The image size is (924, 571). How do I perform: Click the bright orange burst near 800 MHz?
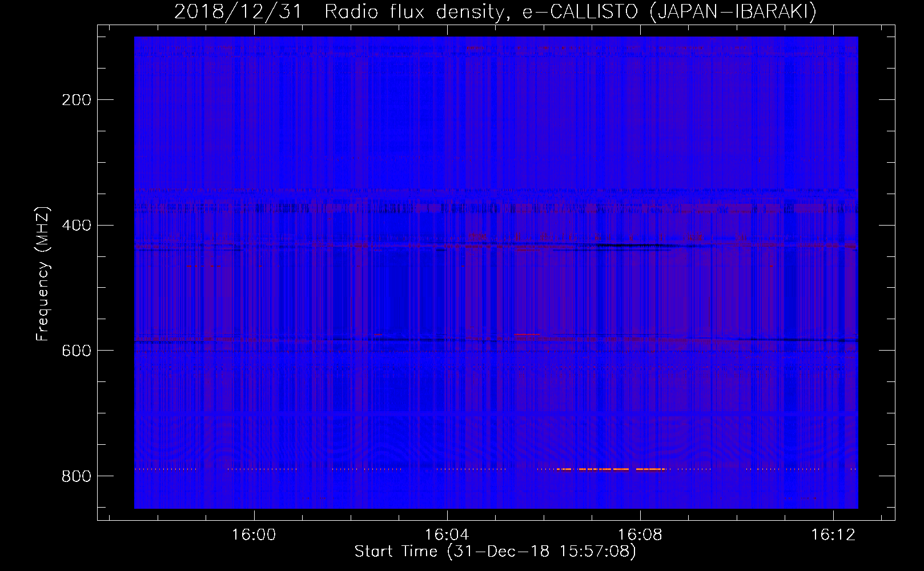tap(611, 469)
